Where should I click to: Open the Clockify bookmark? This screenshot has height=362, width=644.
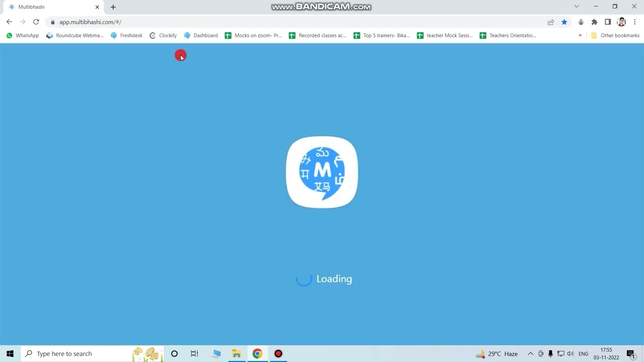click(163, 36)
